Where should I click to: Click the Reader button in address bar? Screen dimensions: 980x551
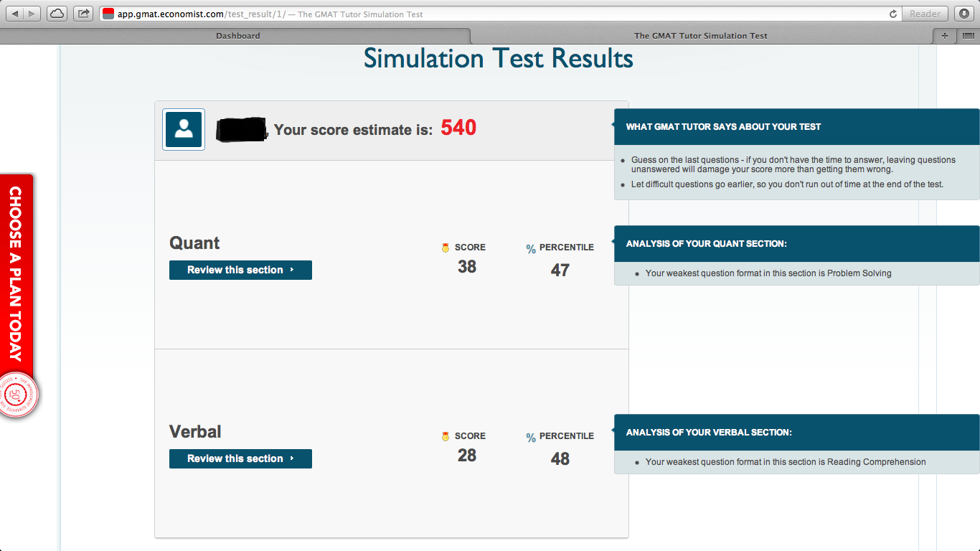pos(925,14)
